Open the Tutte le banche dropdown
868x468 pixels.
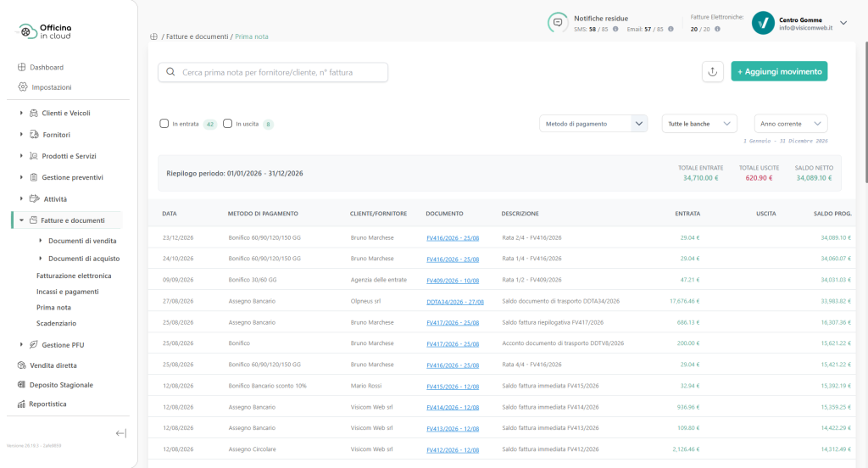[x=699, y=124]
